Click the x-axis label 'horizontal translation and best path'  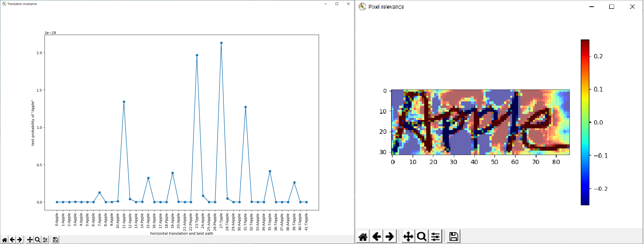(x=182, y=233)
